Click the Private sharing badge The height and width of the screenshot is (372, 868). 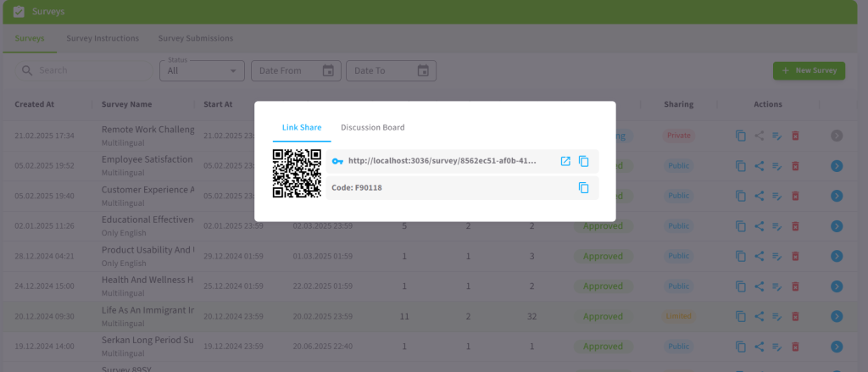pos(679,136)
